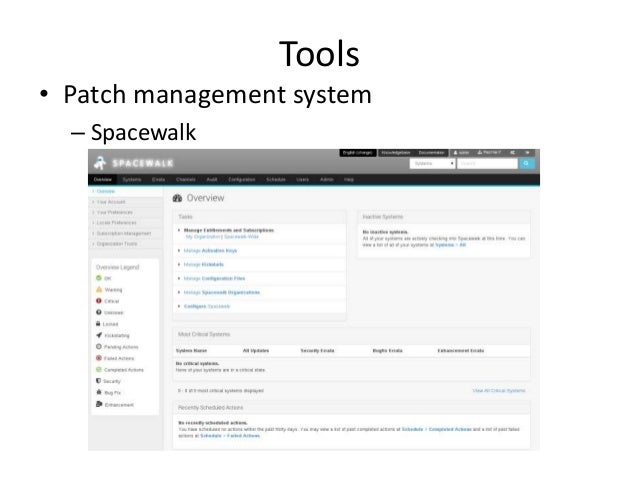Viewport: 638px width, 479px height.
Task: Open the View All Critical Systems link
Action: [499, 391]
